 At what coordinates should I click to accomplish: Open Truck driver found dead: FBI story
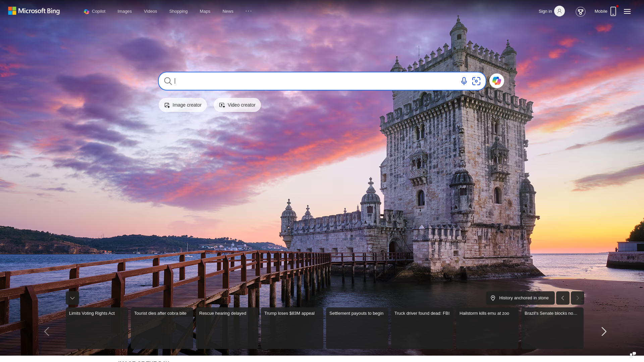422,328
